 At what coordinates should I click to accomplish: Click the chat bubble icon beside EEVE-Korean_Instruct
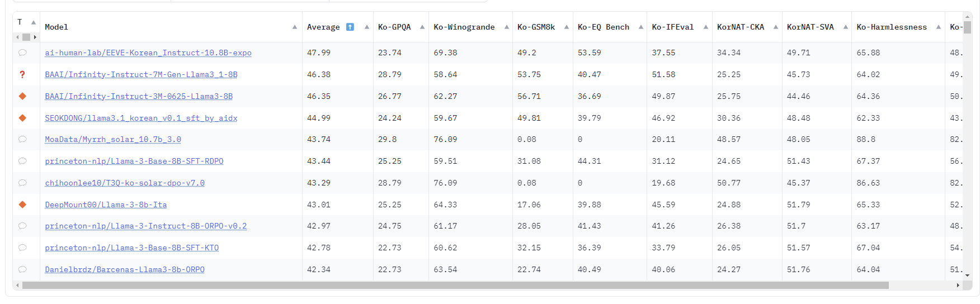point(22,53)
